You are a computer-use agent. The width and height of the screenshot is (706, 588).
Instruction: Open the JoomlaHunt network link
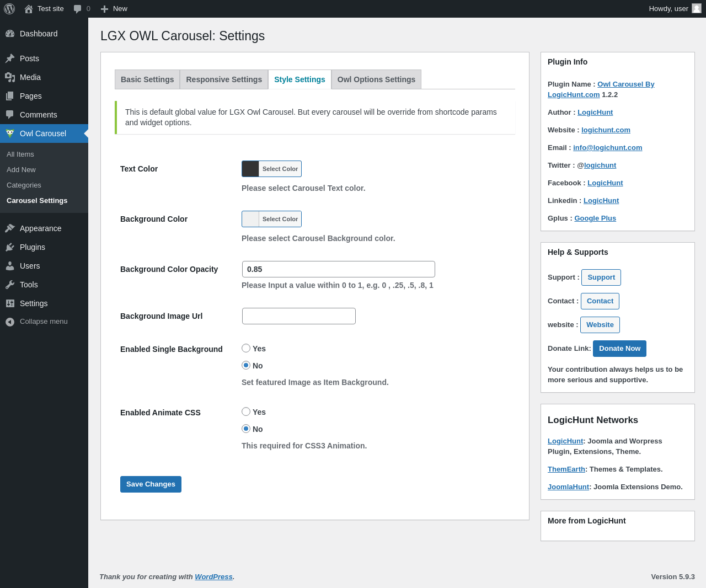569,487
